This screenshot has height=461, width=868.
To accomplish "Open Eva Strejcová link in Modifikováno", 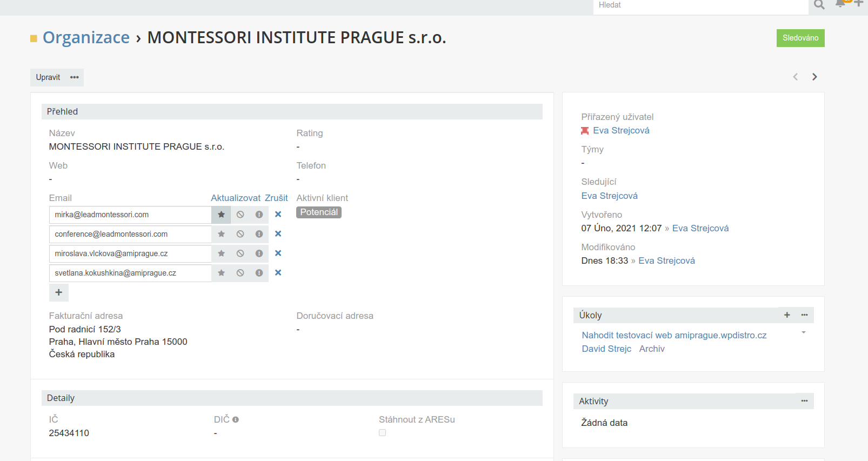I will pos(666,260).
